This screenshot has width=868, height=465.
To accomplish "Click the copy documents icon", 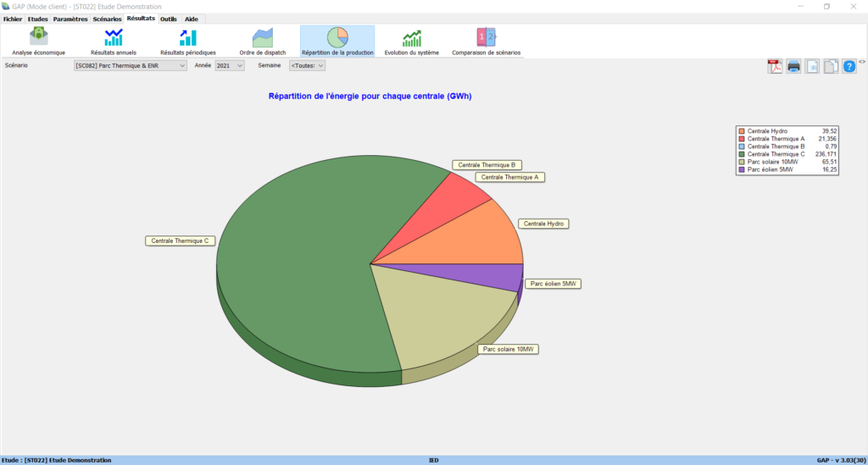I will coord(831,67).
